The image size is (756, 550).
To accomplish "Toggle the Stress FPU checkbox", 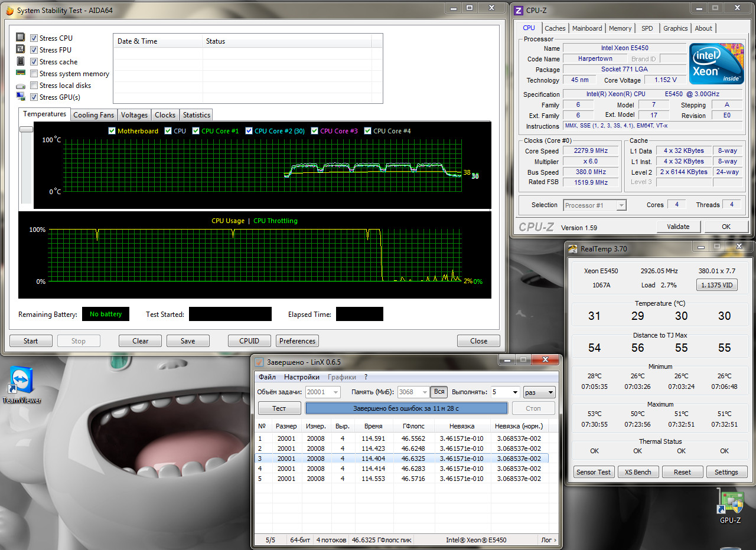I will 34,50.
